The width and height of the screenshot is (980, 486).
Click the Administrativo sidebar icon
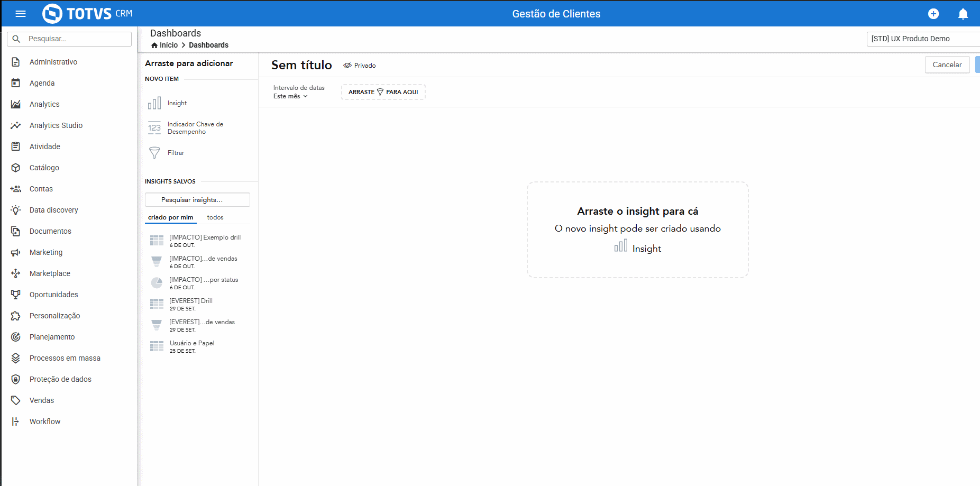16,62
